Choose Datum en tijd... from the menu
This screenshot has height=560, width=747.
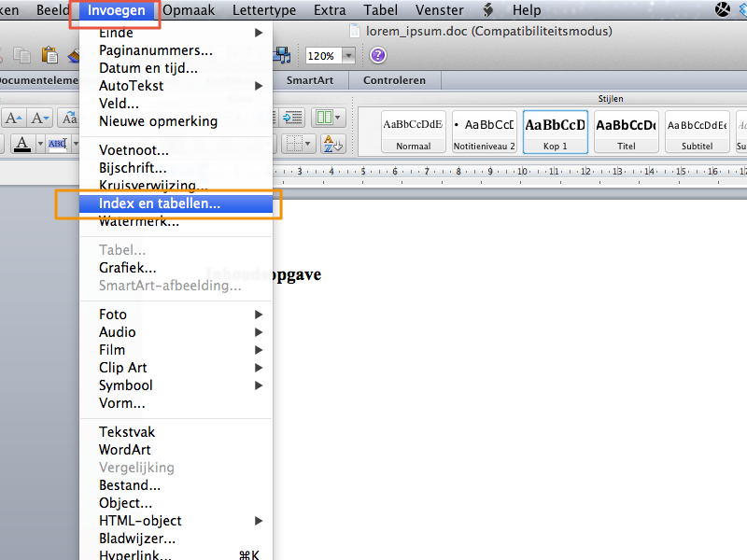176,68
